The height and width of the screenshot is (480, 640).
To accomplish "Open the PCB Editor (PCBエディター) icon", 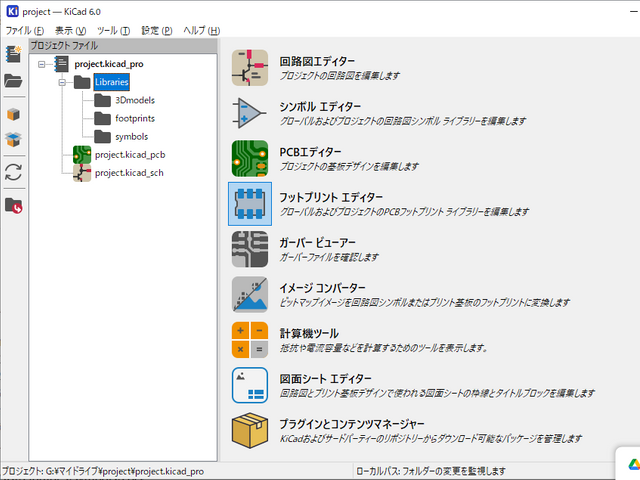I will coord(250,158).
